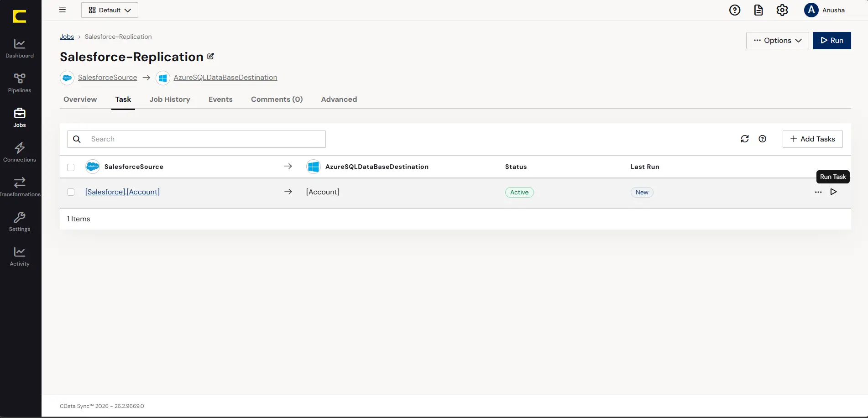Select all tasks header checkbox
This screenshot has width=868, height=418.
tap(71, 167)
